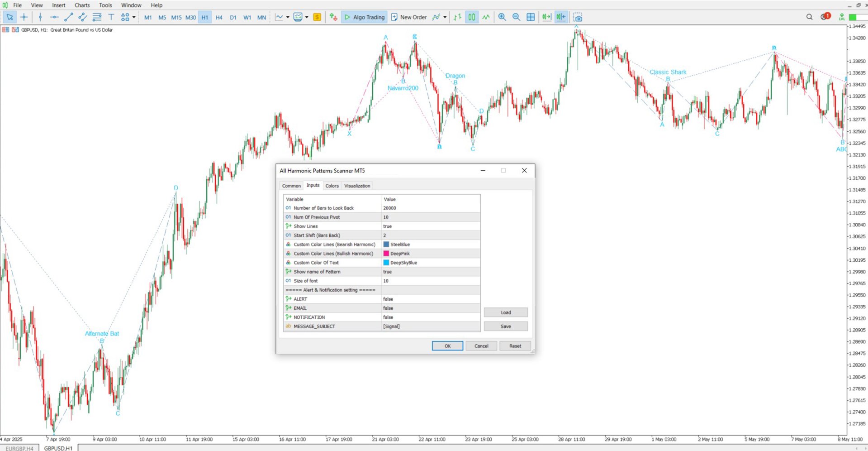This screenshot has width=868, height=451.
Task: Pick the trendline drawing tool
Action: click(x=69, y=17)
